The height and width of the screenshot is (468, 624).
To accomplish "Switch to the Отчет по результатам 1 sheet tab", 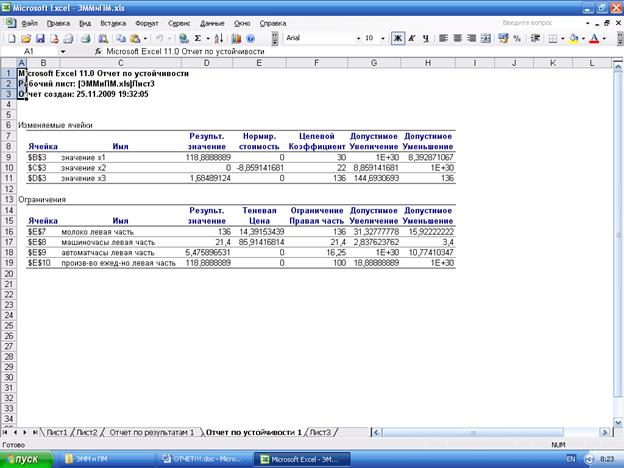I will pyautogui.click(x=150, y=432).
